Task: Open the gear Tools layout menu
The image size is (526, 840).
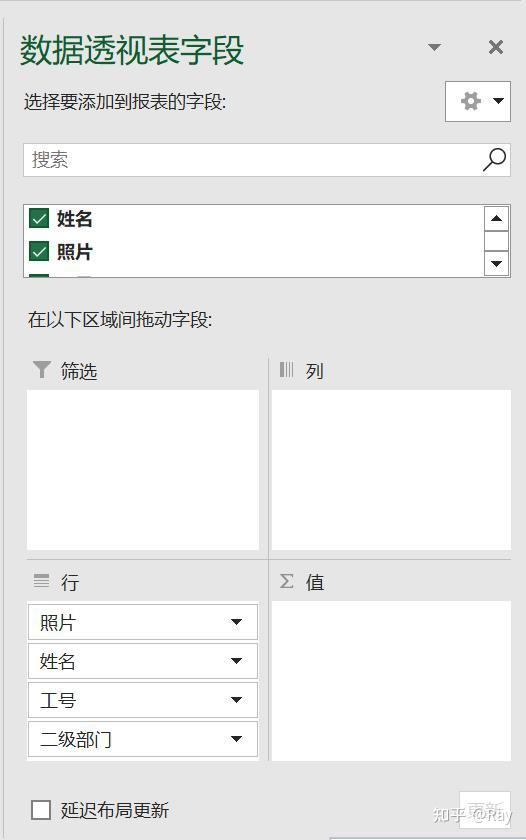Action: coord(478,101)
